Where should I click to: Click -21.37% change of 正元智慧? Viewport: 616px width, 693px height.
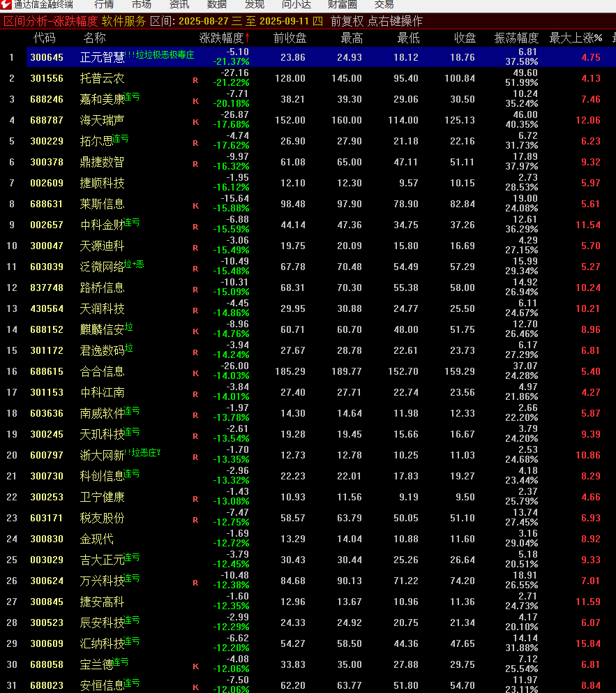pos(231,62)
